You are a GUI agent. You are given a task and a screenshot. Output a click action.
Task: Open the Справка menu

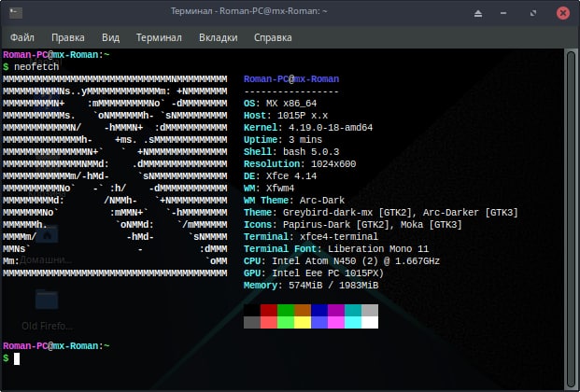(x=273, y=37)
